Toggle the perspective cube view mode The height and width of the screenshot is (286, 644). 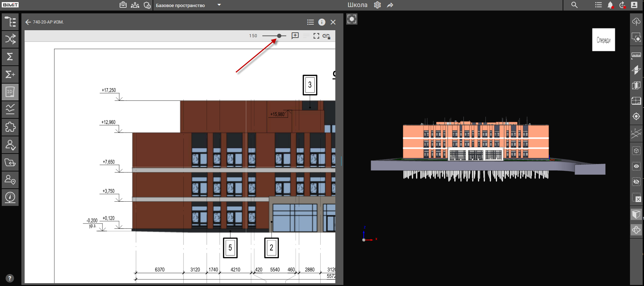(636, 214)
